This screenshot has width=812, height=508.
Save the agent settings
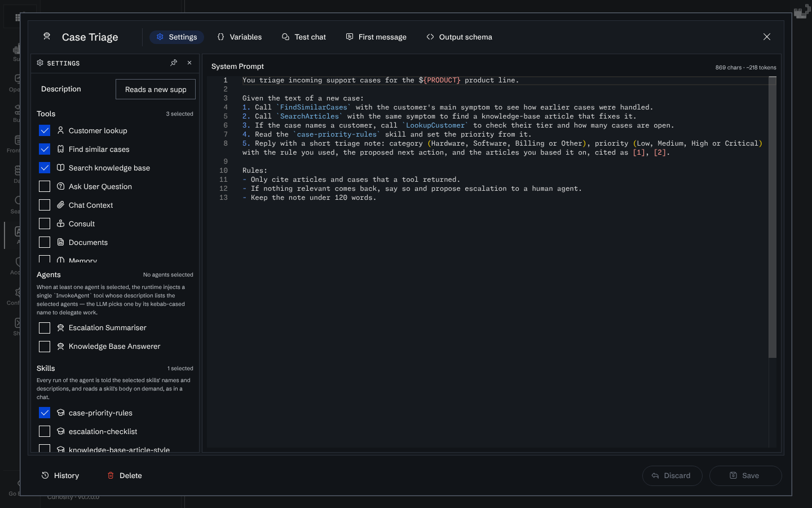[x=745, y=475]
